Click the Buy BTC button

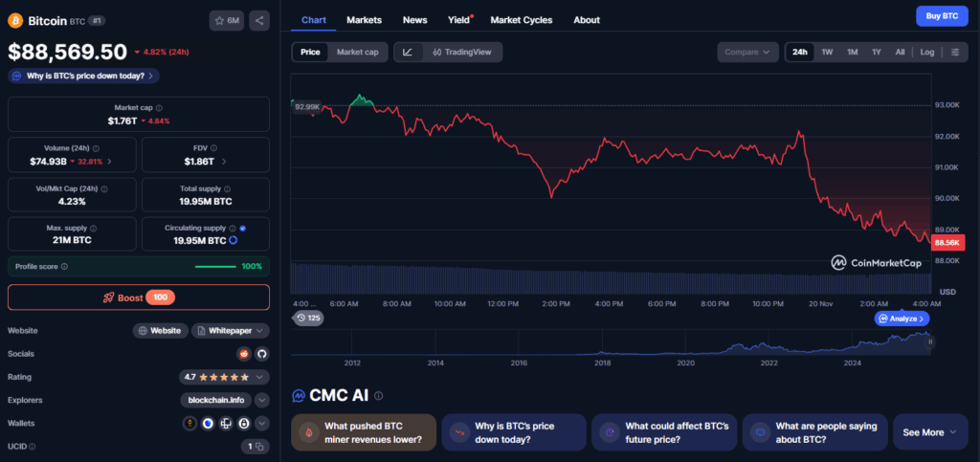point(936,16)
